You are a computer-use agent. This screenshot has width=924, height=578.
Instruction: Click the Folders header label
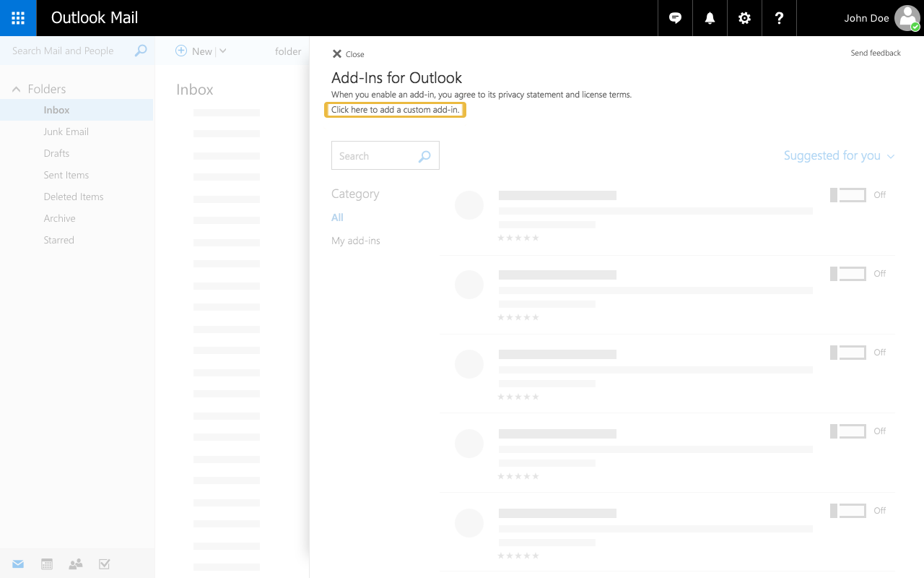[47, 89]
